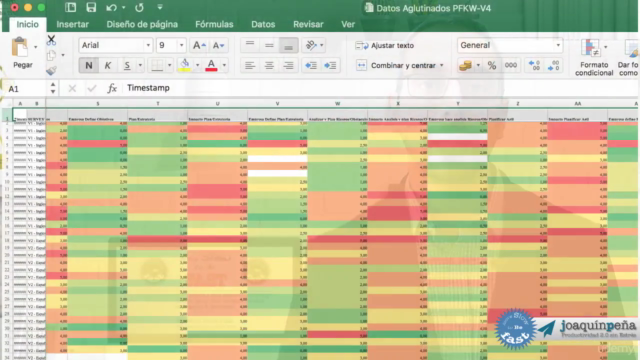Cut selection with the scissors icon
The height and width of the screenshot is (360, 640).
pos(51,40)
